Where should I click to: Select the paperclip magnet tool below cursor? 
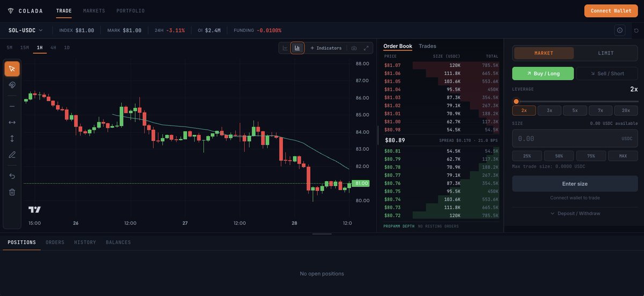pos(12,85)
